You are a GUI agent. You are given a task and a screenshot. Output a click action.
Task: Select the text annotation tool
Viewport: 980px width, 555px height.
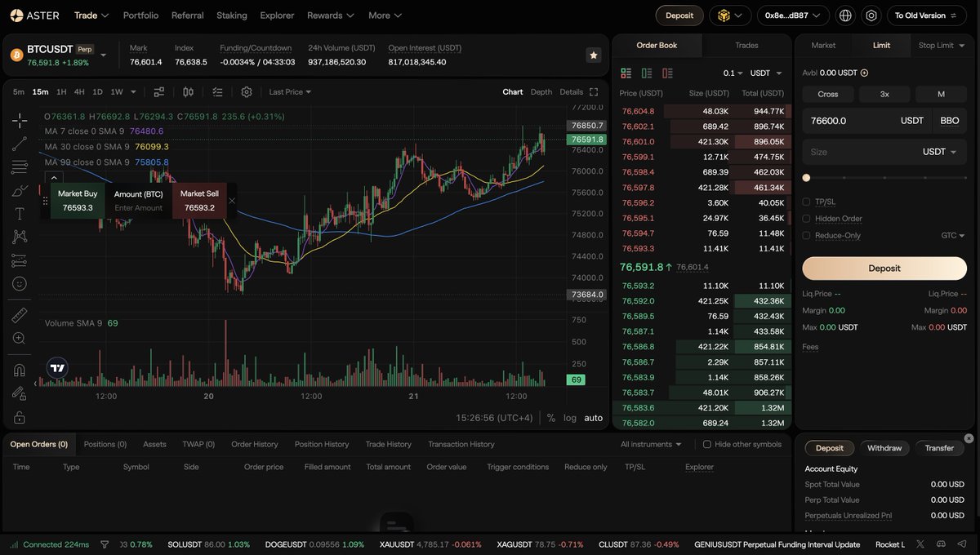[x=20, y=214]
